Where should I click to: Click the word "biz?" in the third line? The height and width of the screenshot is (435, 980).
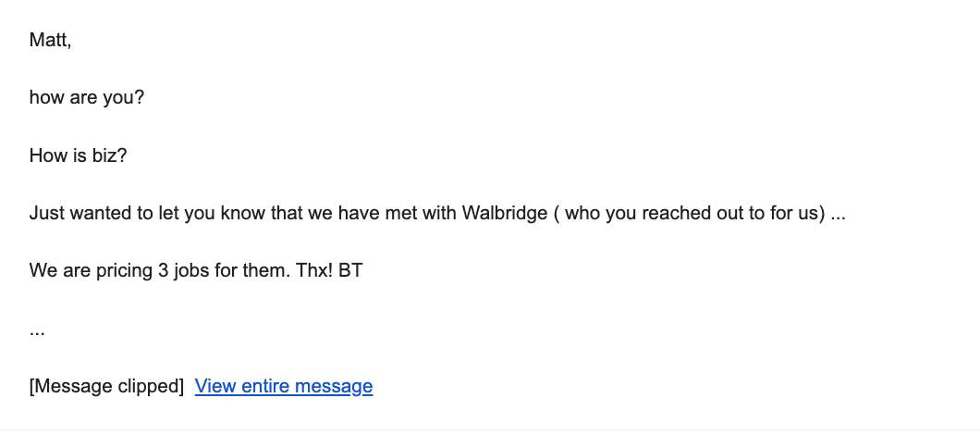109,155
